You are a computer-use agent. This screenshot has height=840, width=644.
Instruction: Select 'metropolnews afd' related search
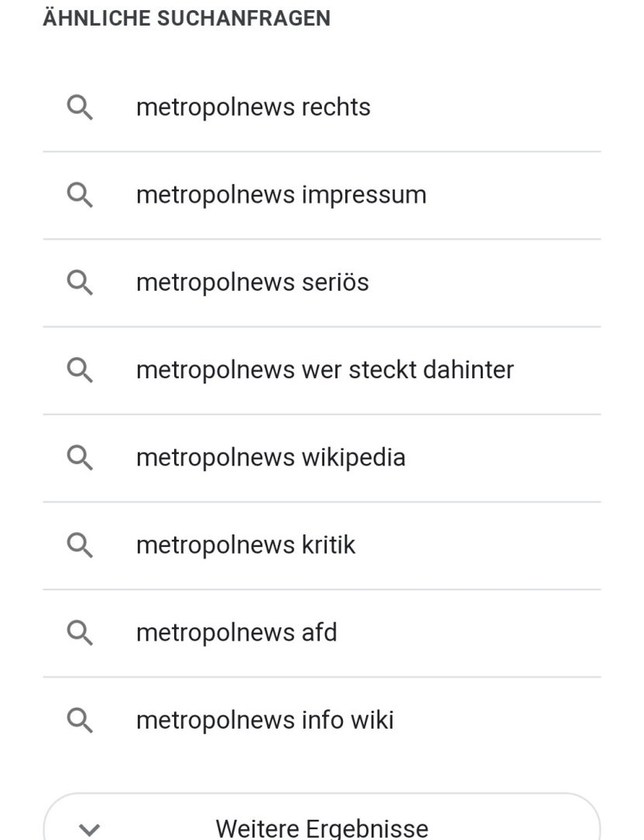236,632
